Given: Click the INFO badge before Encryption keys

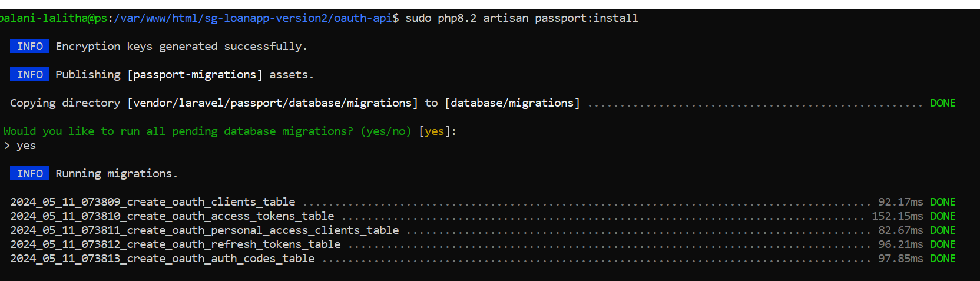Looking at the screenshot, I should (29, 47).
